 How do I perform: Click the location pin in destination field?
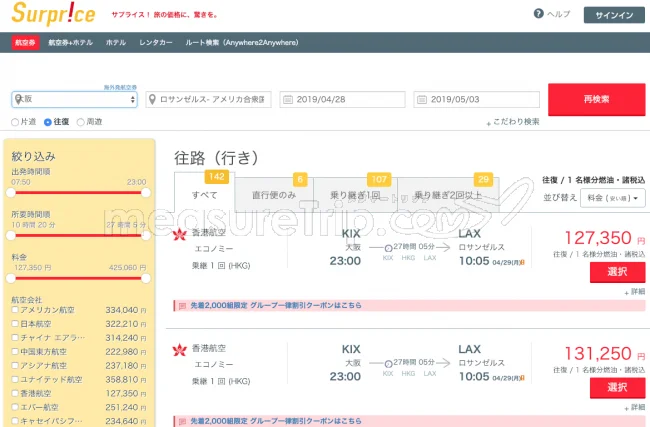click(153, 100)
